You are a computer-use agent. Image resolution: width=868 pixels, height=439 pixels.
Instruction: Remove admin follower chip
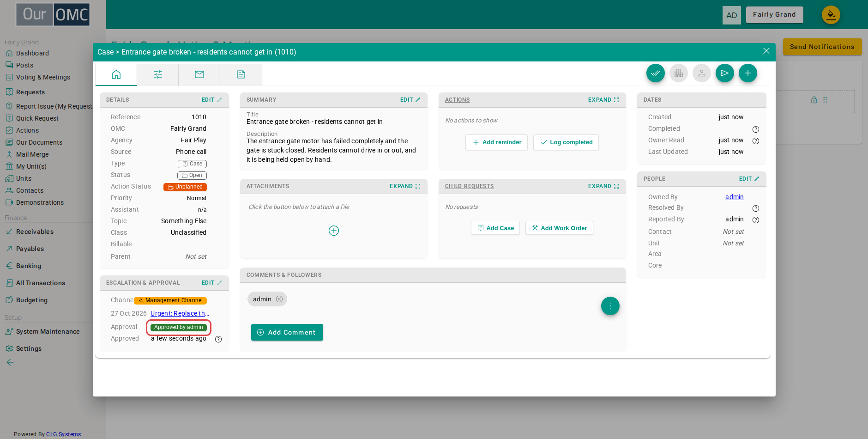click(x=279, y=299)
